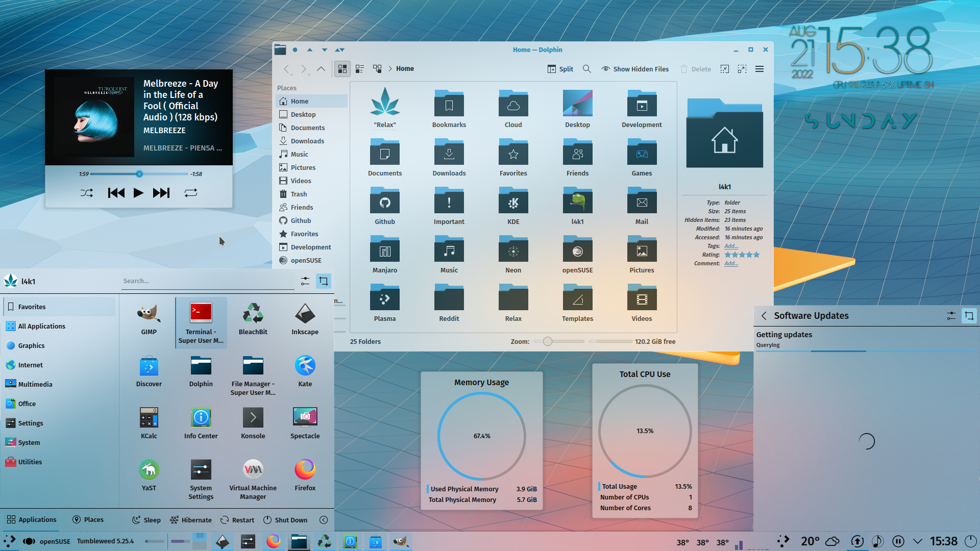This screenshot has height=551, width=980.
Task: Click Add link next to Tags
Action: pyautogui.click(x=731, y=246)
